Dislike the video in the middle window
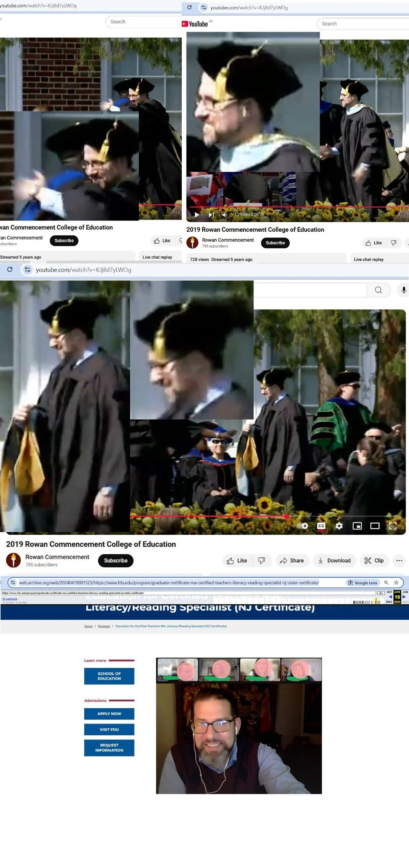The height and width of the screenshot is (868, 409). [x=262, y=560]
